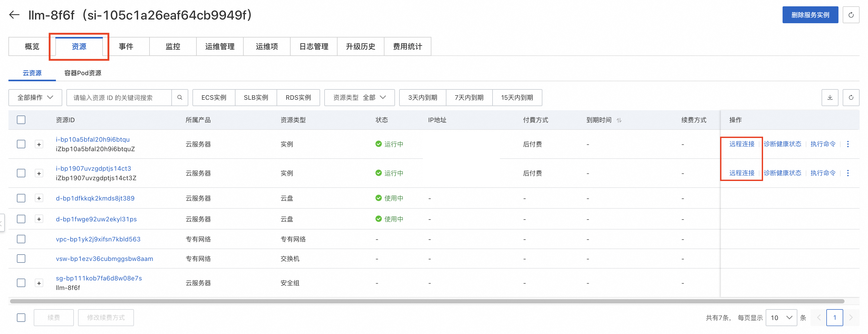This screenshot has height=334, width=868.
Task: Click the resource ID keyword search field
Action: (119, 97)
